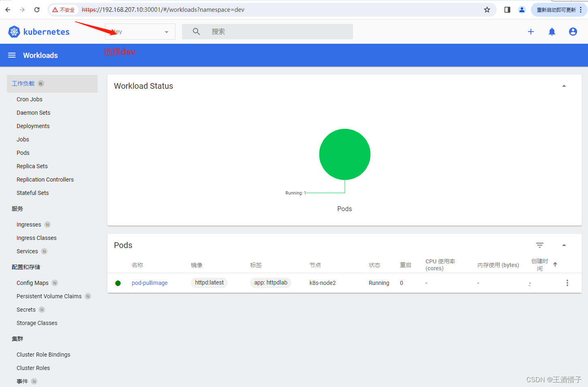This screenshot has width=588, height=387.
Task: Click the browser menu three-dot icon
Action: click(x=581, y=10)
